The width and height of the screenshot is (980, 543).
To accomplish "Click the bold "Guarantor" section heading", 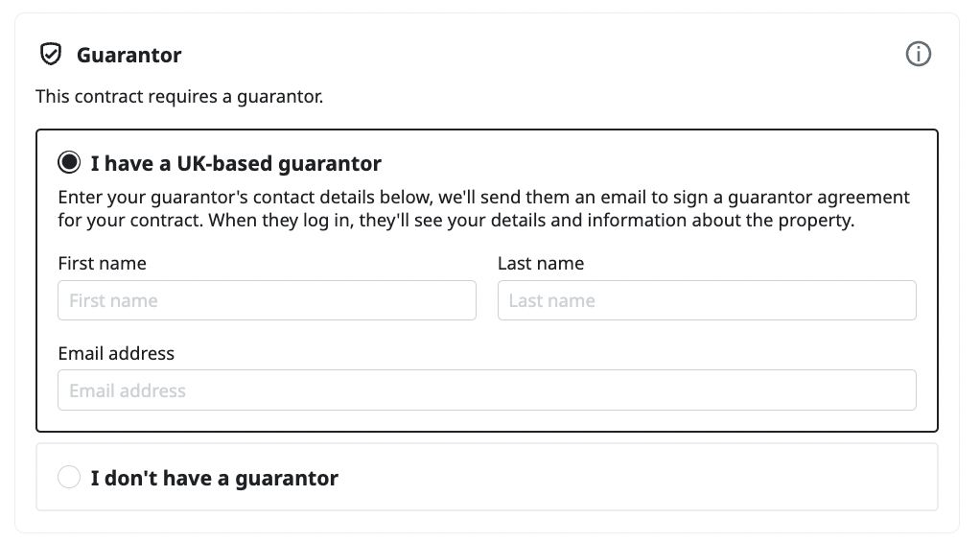I will click(x=129, y=56).
